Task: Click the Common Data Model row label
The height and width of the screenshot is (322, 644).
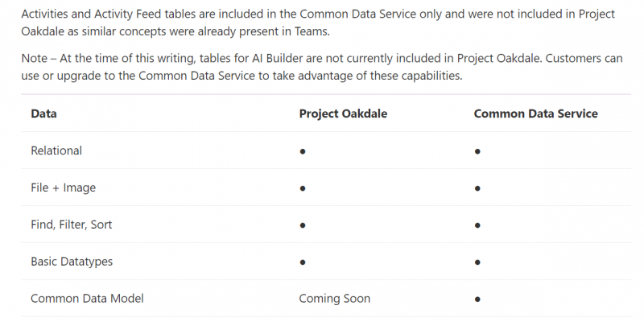Action: tap(87, 298)
